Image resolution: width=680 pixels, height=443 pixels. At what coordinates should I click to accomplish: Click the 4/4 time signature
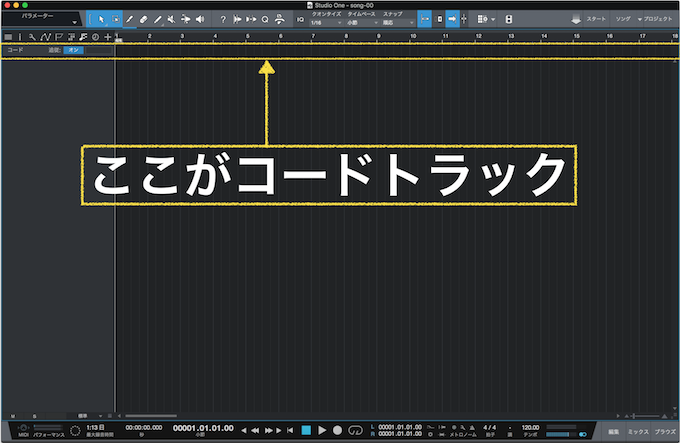(489, 428)
